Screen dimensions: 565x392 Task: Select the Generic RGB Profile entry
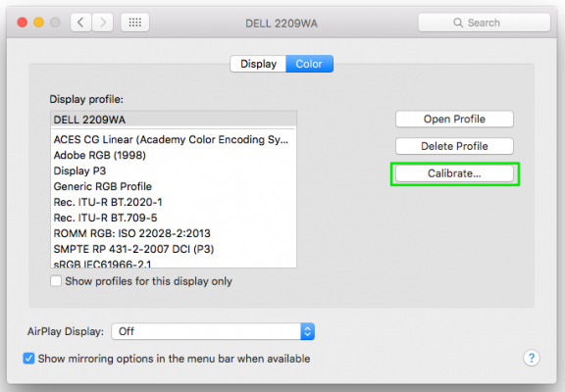coord(174,186)
